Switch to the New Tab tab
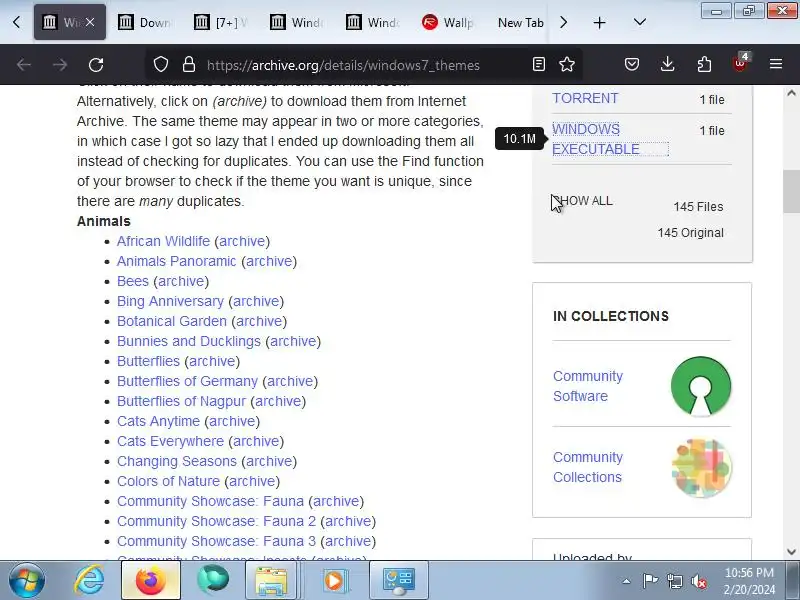The width and height of the screenshot is (800, 600). point(520,22)
